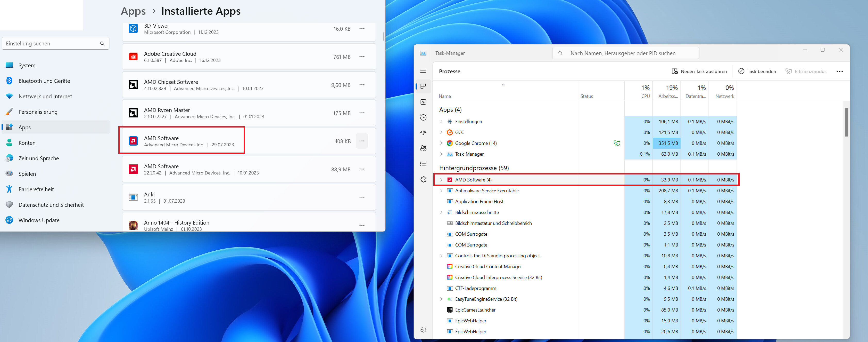This screenshot has width=868, height=342.
Task: Select Windows Update in settings sidebar
Action: [x=39, y=220]
